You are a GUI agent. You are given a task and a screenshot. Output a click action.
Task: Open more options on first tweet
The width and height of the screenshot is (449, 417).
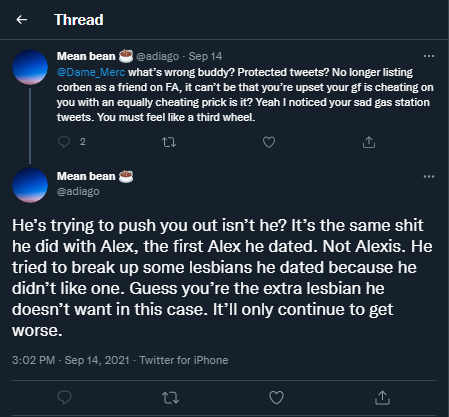[429, 56]
